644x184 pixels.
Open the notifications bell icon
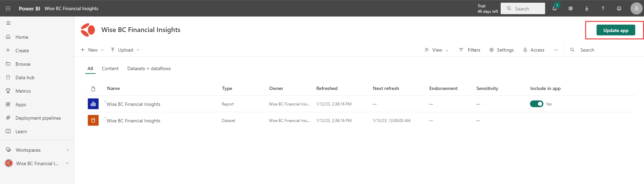pyautogui.click(x=554, y=8)
